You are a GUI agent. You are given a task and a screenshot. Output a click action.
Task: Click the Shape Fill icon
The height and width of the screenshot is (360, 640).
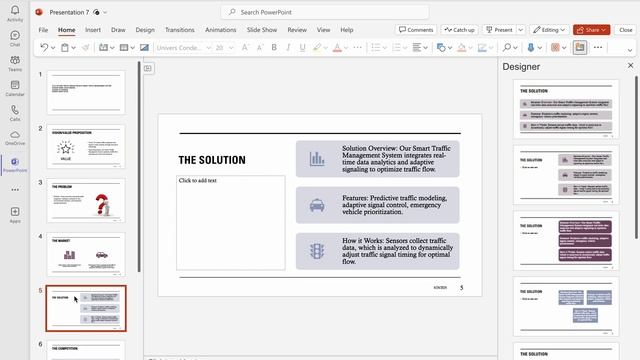coord(462,48)
